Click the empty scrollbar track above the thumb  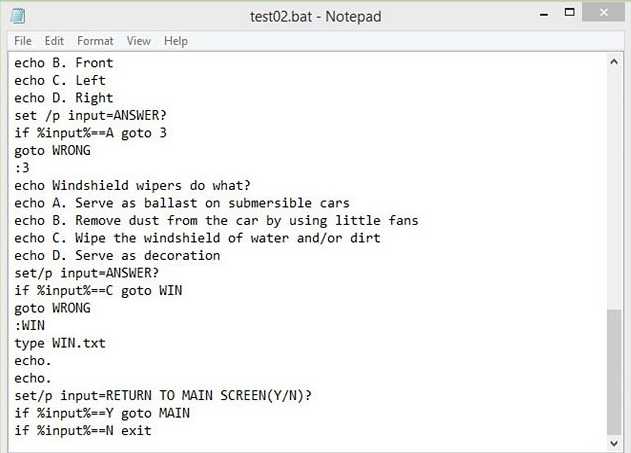(614, 189)
